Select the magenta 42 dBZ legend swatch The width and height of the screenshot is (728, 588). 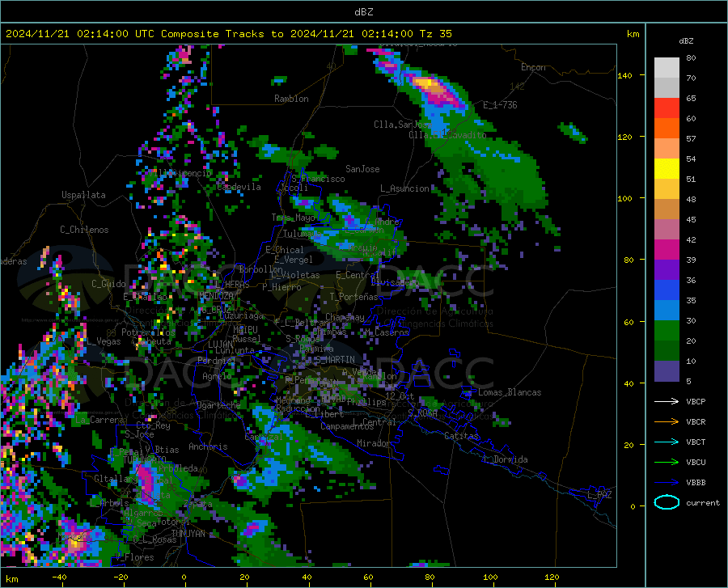[667, 250]
